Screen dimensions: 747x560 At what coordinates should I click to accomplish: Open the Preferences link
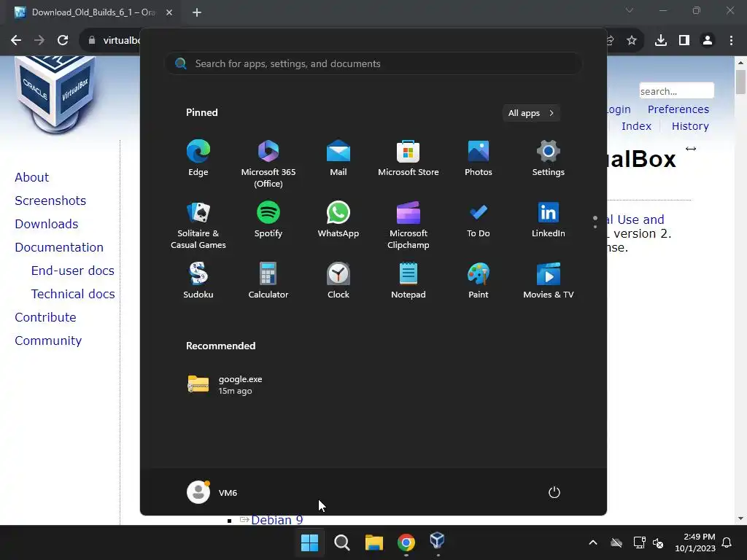click(x=678, y=109)
